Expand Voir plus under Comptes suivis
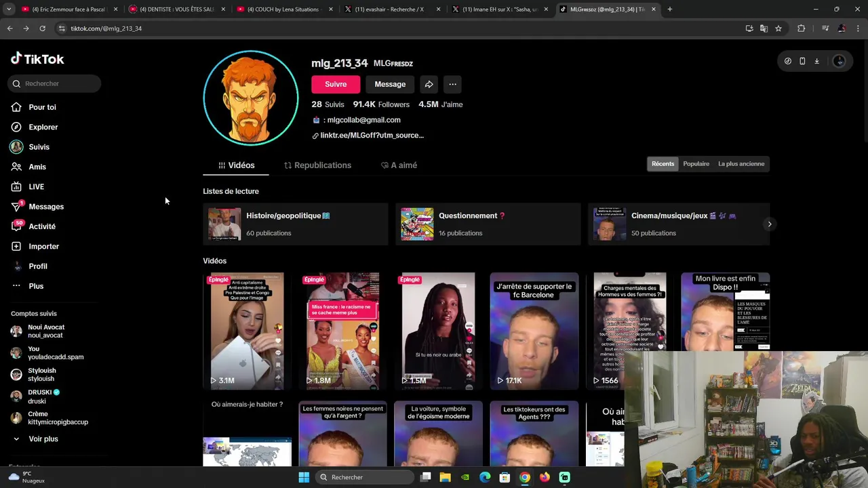 coord(43,439)
